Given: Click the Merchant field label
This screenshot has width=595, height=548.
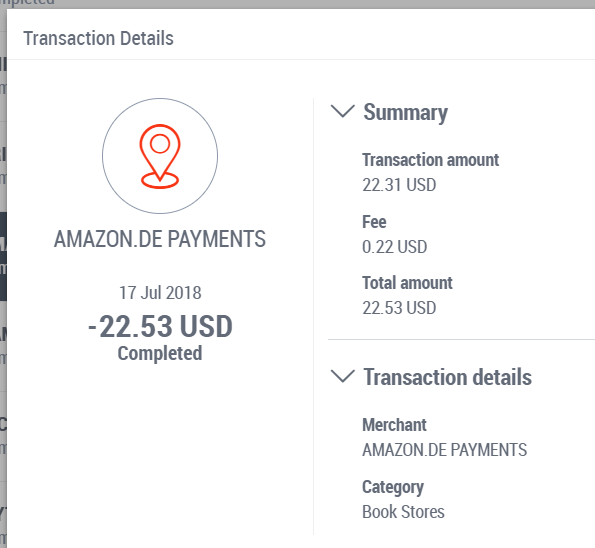Looking at the screenshot, I should click(395, 425).
